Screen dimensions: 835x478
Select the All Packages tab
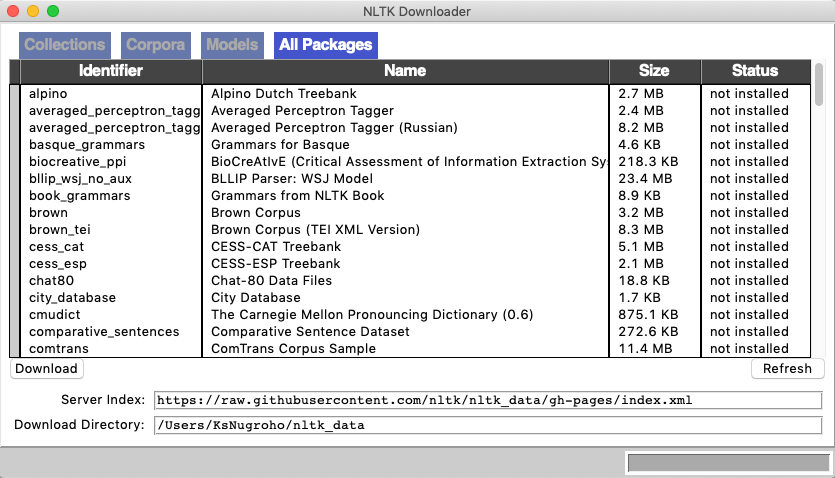coord(325,45)
